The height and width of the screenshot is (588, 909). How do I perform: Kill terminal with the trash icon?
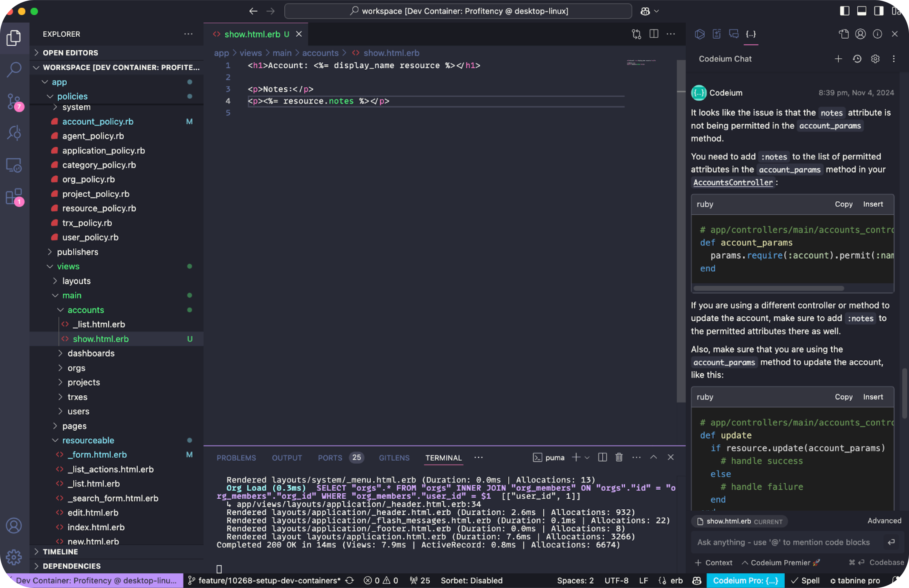(x=619, y=457)
